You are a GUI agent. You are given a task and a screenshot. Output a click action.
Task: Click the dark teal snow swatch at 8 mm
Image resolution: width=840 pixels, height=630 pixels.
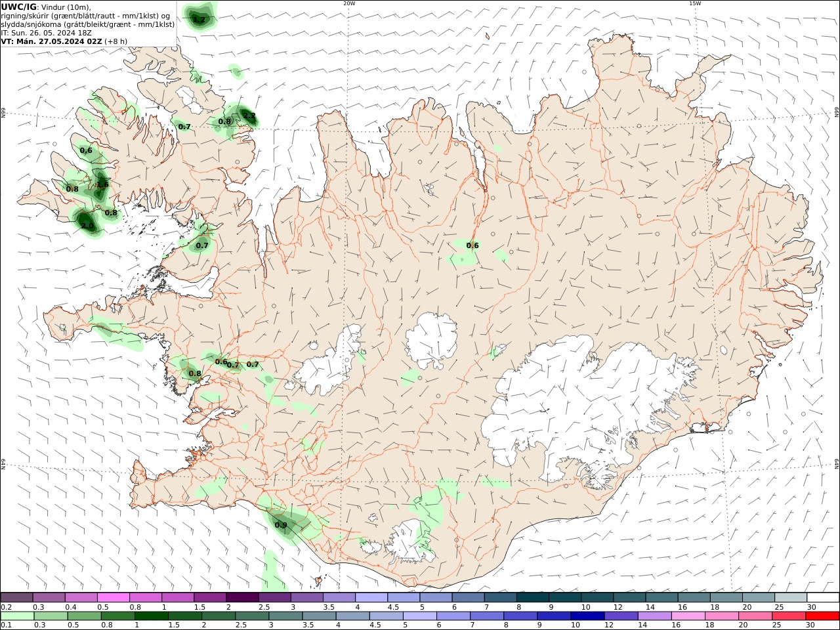(532, 598)
